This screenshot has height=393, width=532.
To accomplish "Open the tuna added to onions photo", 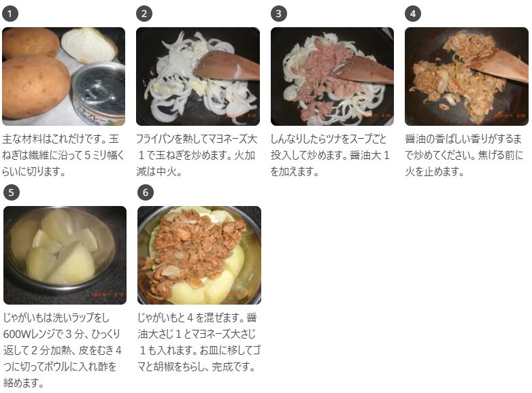I will click(332, 76).
